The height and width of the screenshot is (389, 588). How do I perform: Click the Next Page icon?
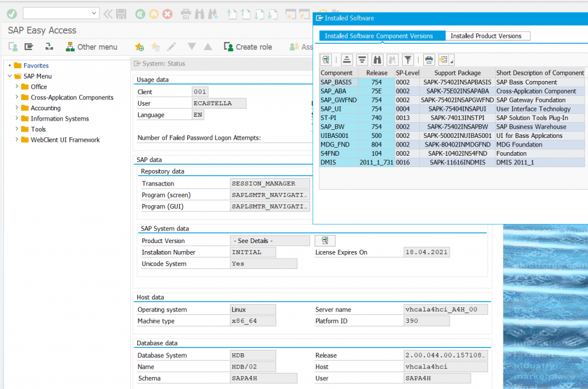(x=259, y=14)
